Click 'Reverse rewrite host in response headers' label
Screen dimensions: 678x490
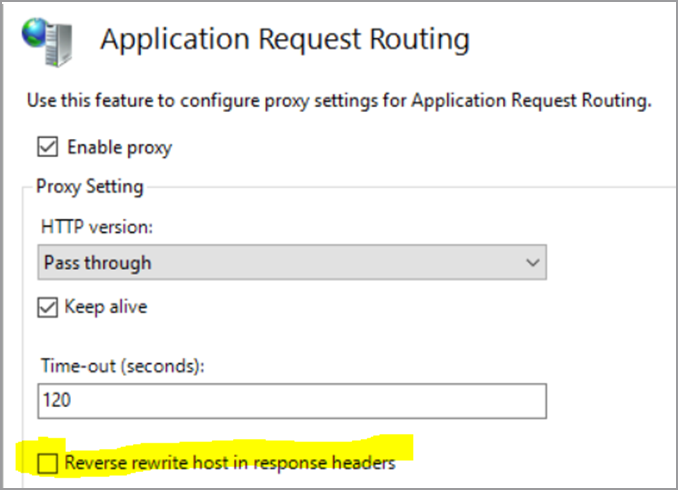230,463
